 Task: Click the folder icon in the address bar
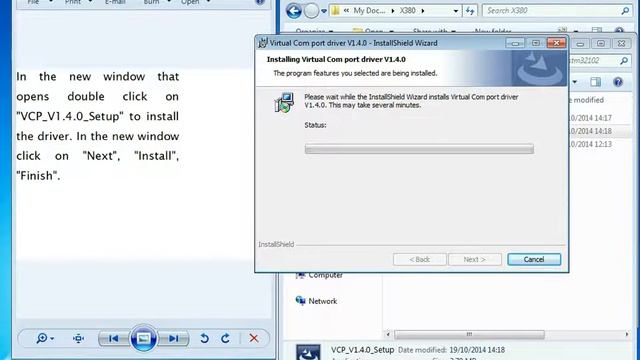point(336,11)
